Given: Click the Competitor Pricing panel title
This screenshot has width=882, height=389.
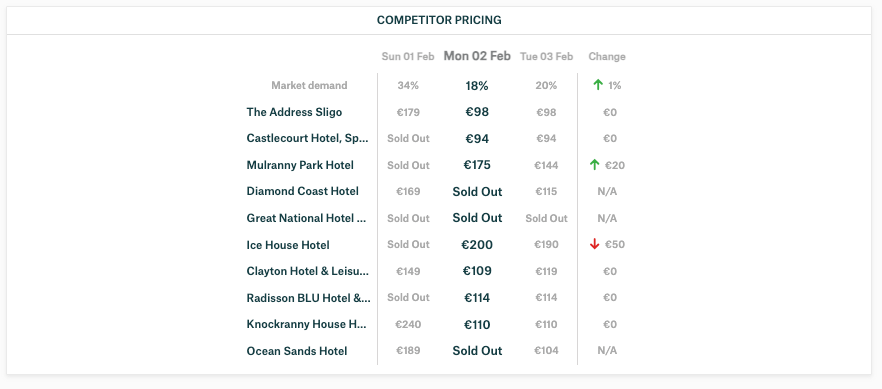Looking at the screenshot, I should point(439,20).
